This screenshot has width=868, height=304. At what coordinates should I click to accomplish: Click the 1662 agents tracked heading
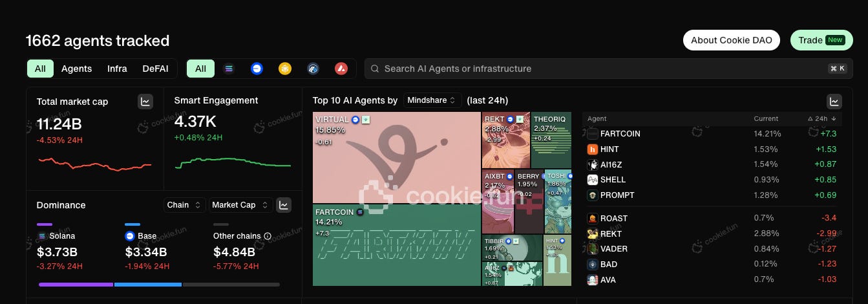98,41
